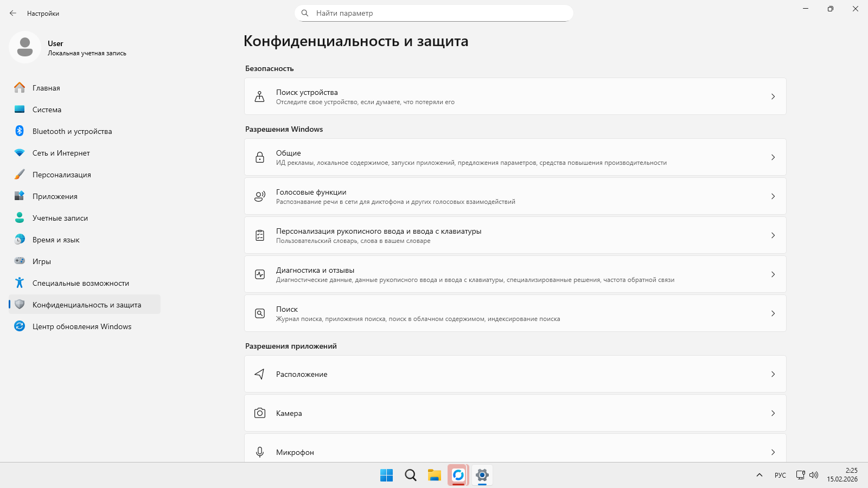Click the Accessibility figure icon in sidebar
Image resolution: width=868 pixels, height=488 pixels.
click(20, 282)
